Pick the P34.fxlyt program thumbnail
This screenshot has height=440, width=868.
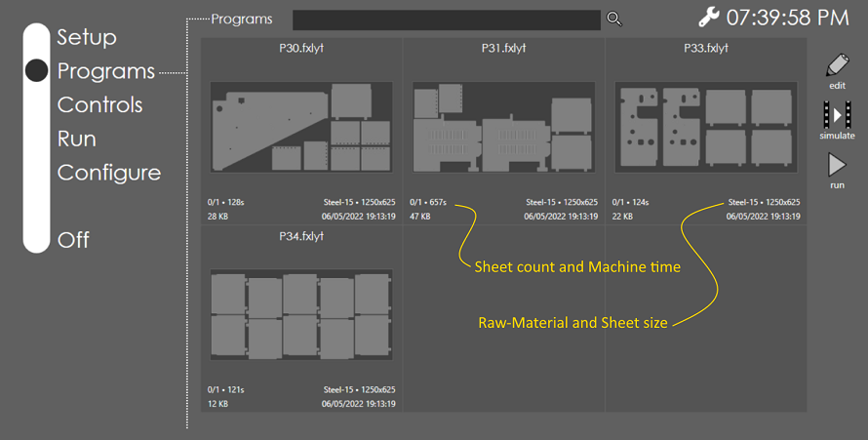click(301, 315)
